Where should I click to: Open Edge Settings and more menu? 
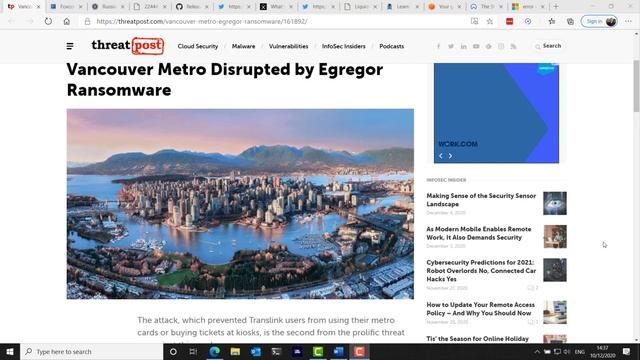[x=628, y=21]
